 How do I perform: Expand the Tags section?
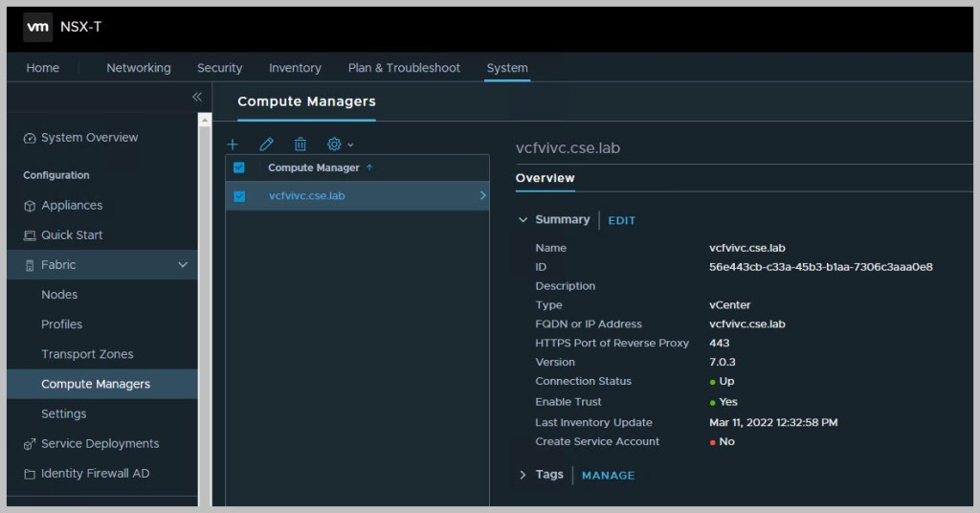(523, 475)
